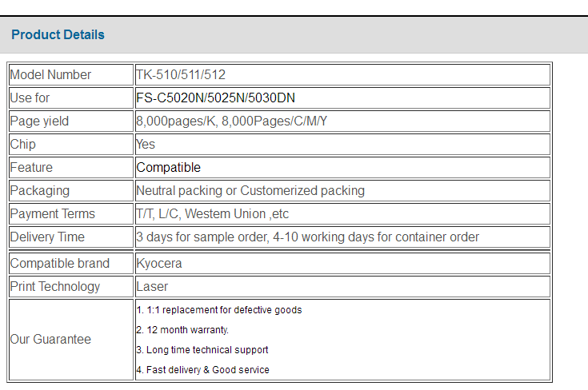
Task: Click the Our Guarantee label cell
Action: pos(71,340)
